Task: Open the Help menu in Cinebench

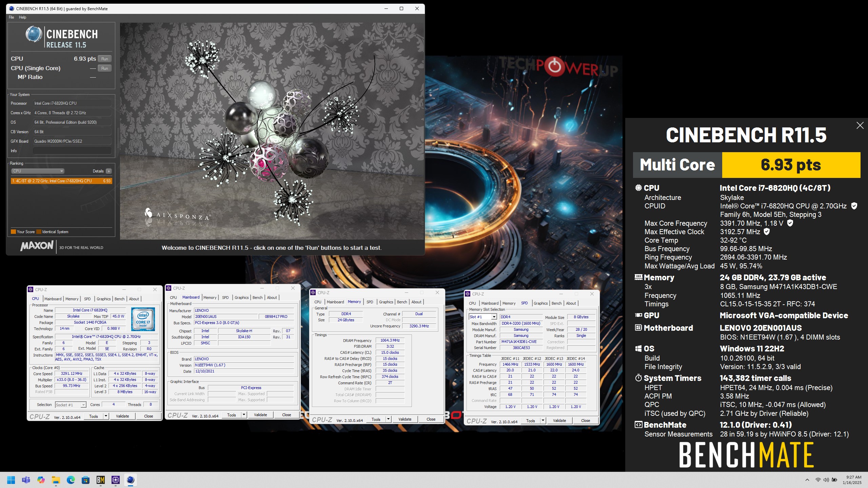Action: 22,17
